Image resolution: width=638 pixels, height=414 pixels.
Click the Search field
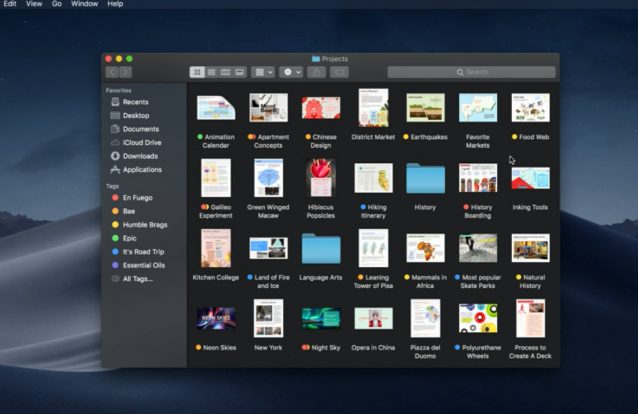[471, 72]
